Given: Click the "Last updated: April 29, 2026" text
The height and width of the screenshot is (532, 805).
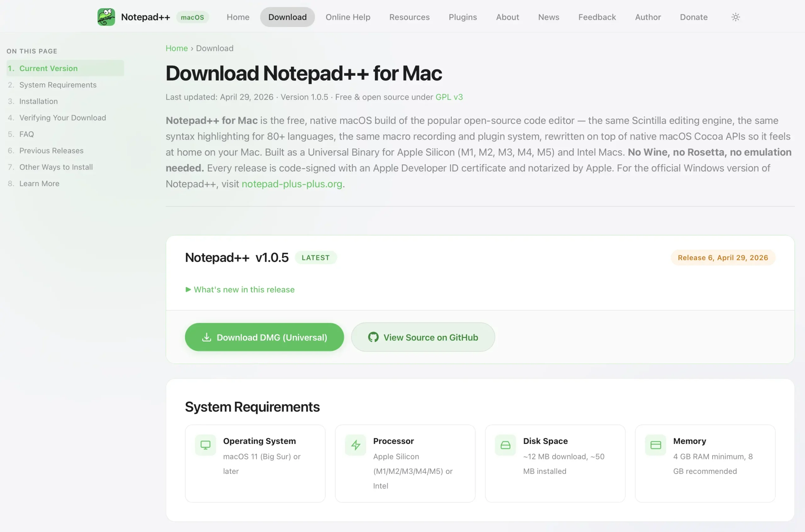Looking at the screenshot, I should [219, 97].
